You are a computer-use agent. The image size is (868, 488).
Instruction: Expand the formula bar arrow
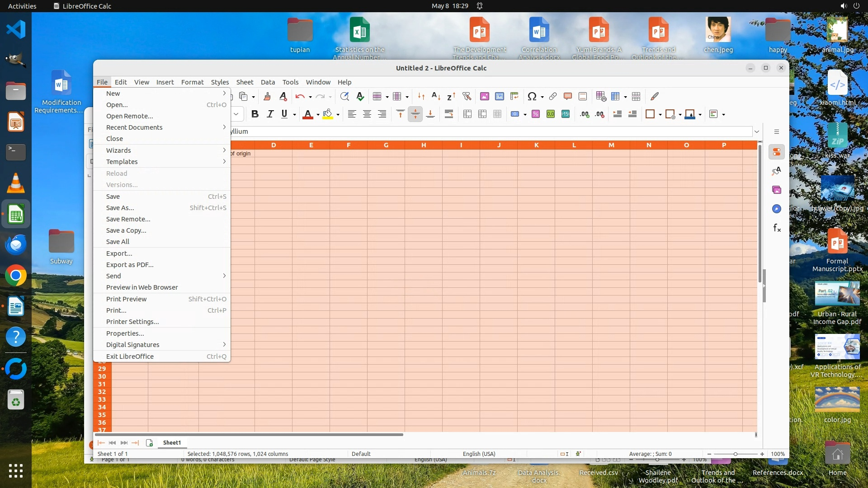coord(757,131)
